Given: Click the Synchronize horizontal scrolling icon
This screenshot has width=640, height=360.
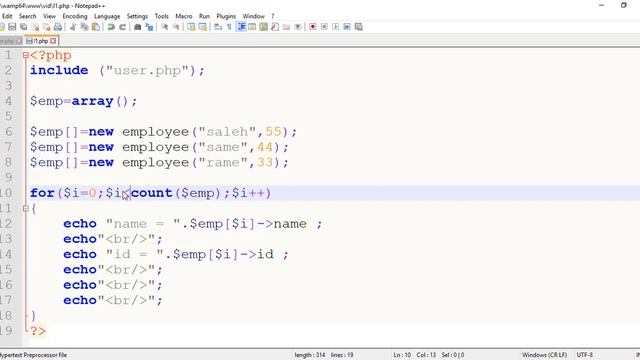Looking at the screenshot, I should coord(202,27).
